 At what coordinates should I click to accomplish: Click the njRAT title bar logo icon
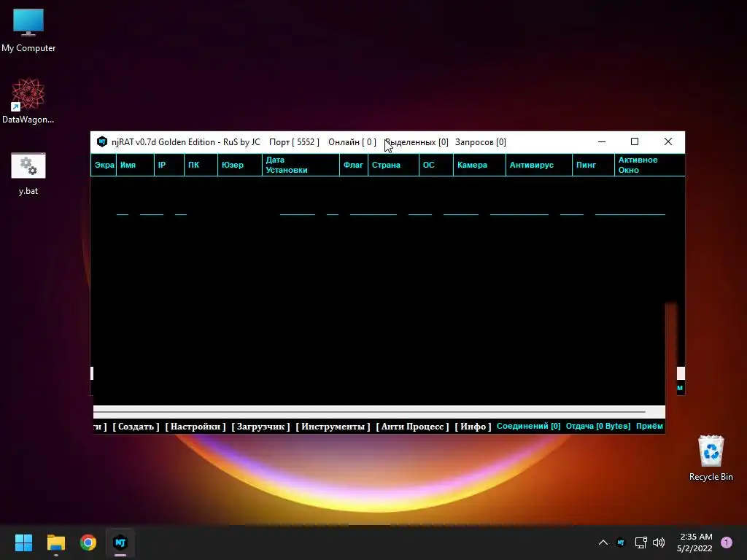102,141
